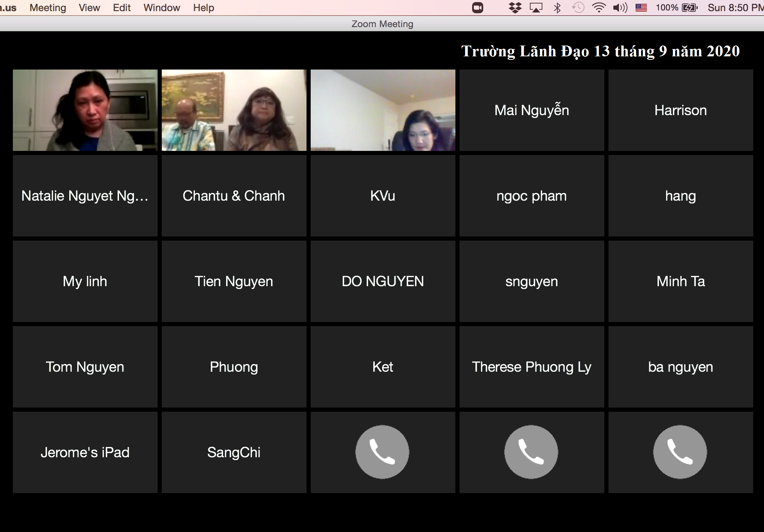Select the Chantu & Chanh participant tile
The width and height of the screenshot is (764, 532).
tap(234, 196)
